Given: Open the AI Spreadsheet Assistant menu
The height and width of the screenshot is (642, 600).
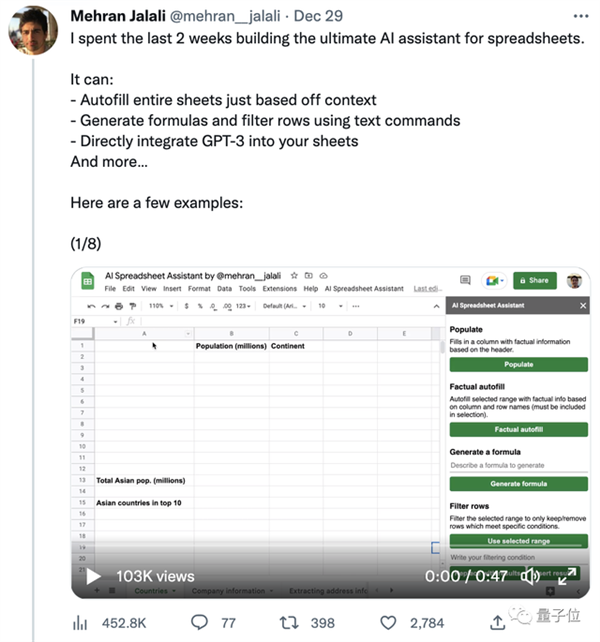Looking at the screenshot, I should coord(364,289).
